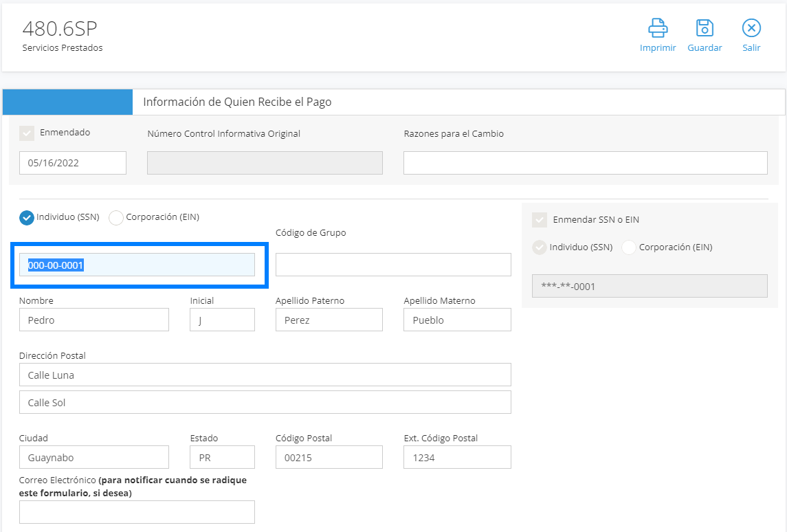Click the Salir label link
787x532 pixels.
(751, 47)
